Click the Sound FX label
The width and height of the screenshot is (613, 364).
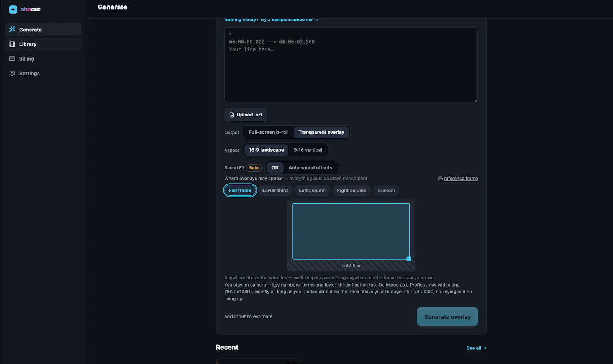[234, 168]
